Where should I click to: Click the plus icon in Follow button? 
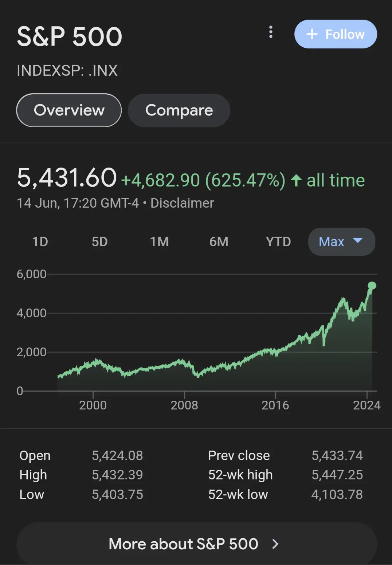[x=312, y=34]
